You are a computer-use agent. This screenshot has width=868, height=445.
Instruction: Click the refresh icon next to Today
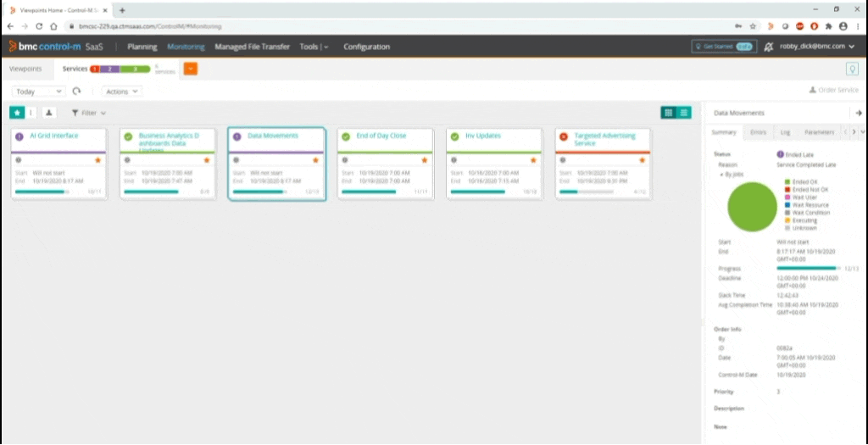coord(76,91)
